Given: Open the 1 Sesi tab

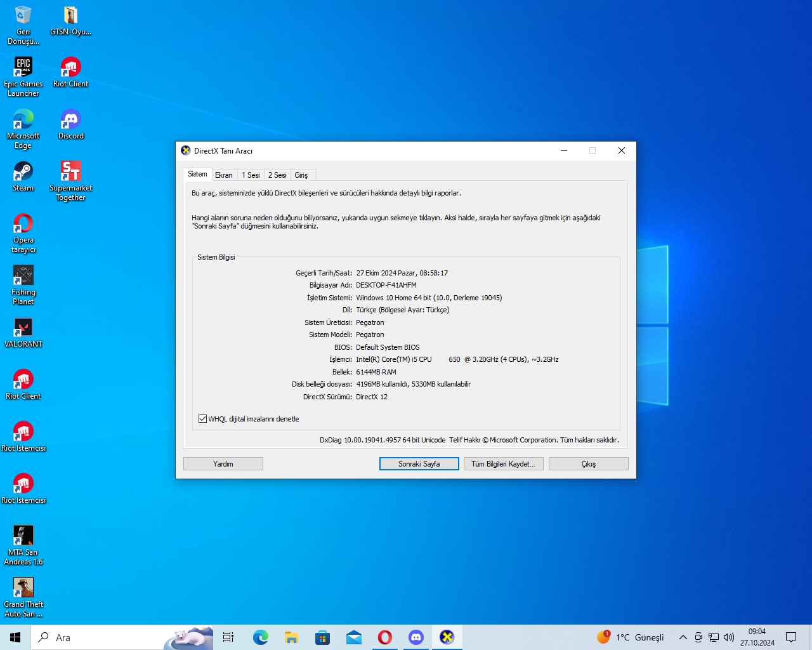Looking at the screenshot, I should (251, 175).
